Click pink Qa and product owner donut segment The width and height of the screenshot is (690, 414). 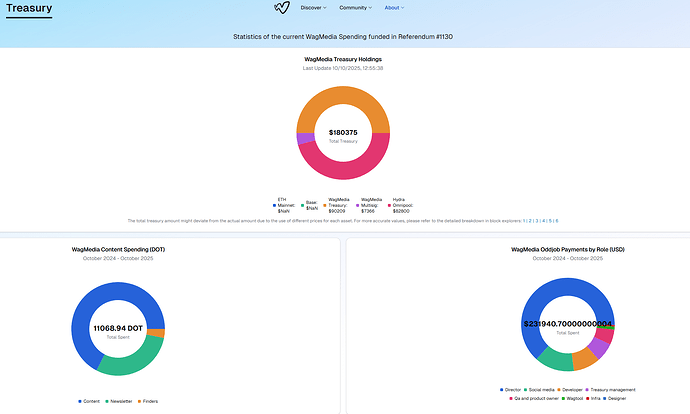point(606,335)
